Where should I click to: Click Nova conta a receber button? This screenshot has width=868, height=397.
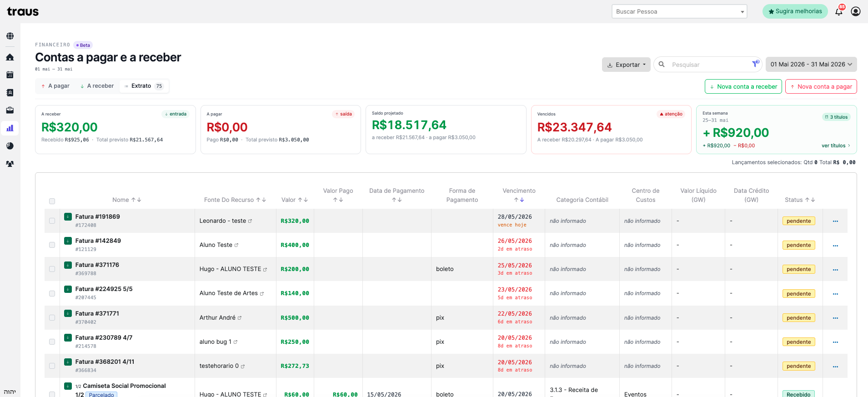click(x=743, y=86)
